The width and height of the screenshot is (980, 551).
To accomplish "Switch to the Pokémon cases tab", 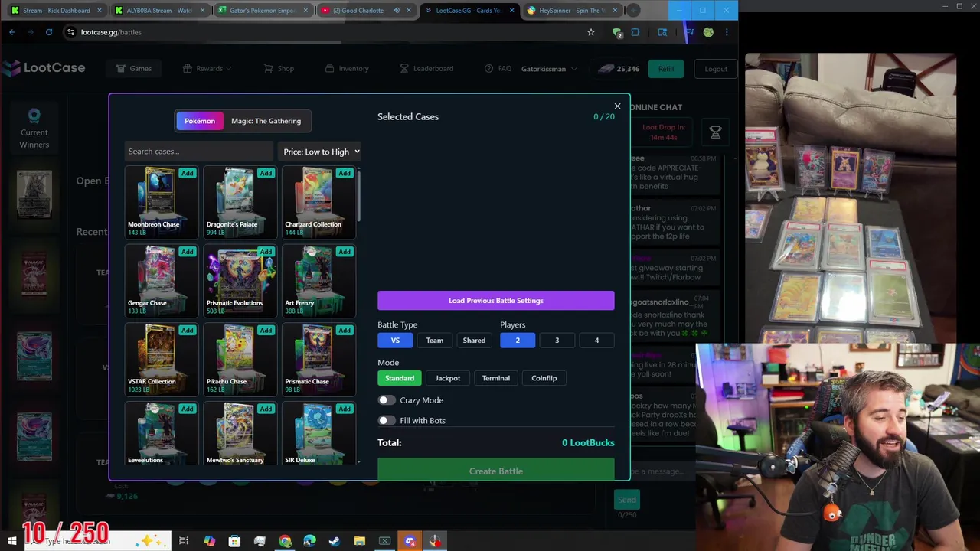I will click(200, 121).
